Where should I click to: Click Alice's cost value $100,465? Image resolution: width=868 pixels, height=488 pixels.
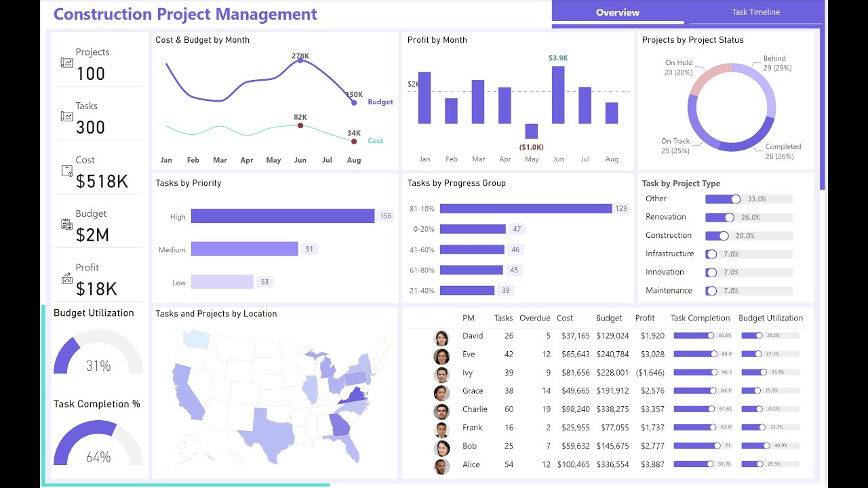click(574, 464)
